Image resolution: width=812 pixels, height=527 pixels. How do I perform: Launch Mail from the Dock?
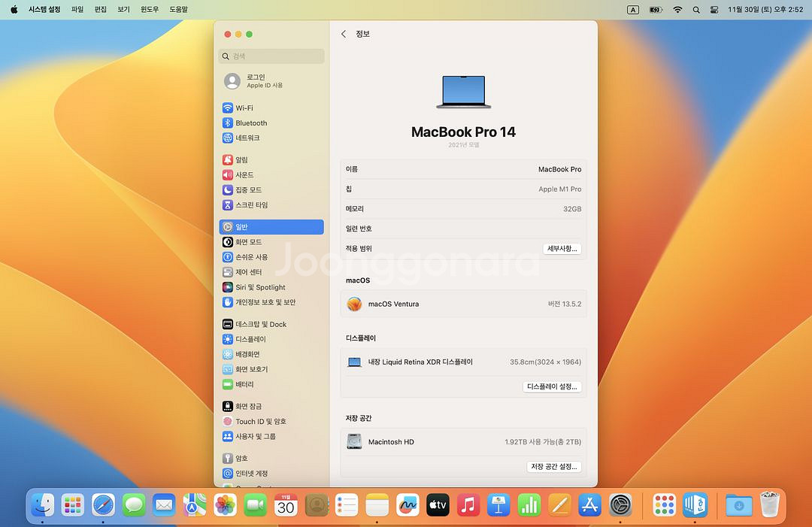[x=164, y=504]
